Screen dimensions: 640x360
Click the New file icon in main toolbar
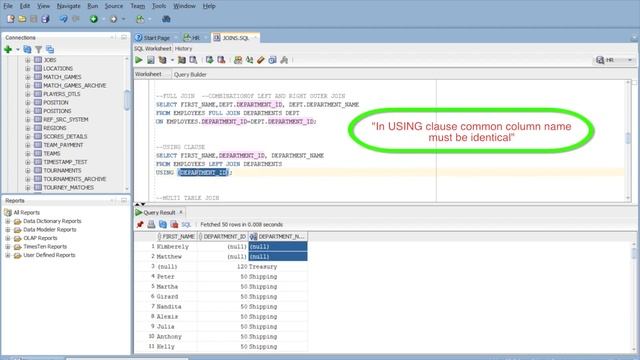[11, 19]
